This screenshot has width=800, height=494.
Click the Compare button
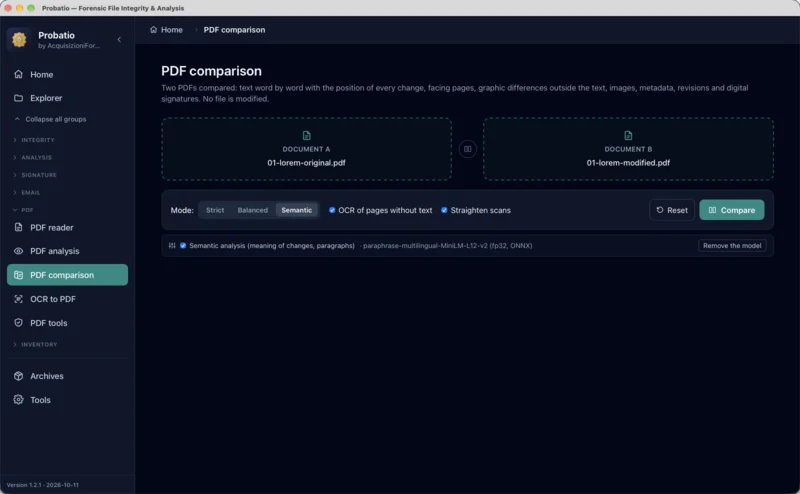click(732, 210)
